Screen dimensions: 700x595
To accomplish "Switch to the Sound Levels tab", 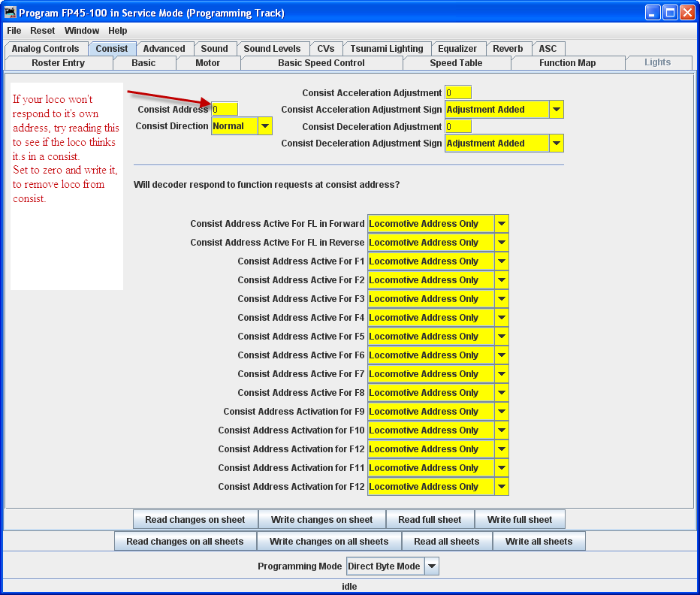I will [x=272, y=49].
